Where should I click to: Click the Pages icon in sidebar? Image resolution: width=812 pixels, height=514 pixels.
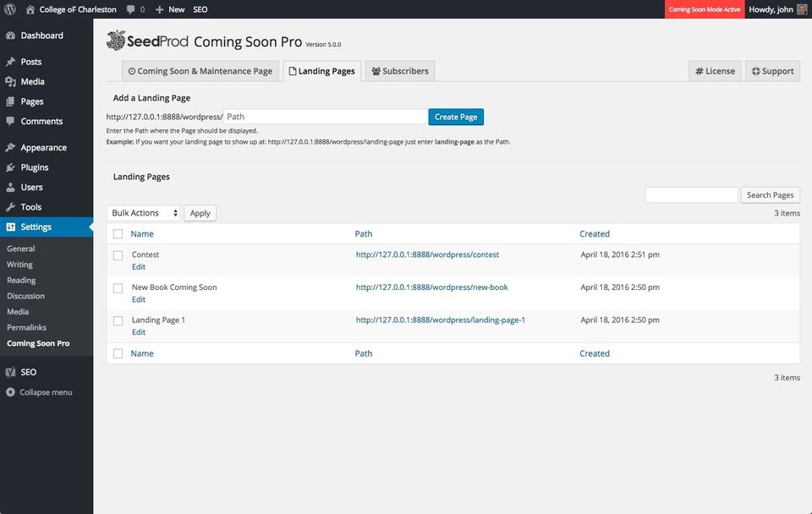[10, 101]
